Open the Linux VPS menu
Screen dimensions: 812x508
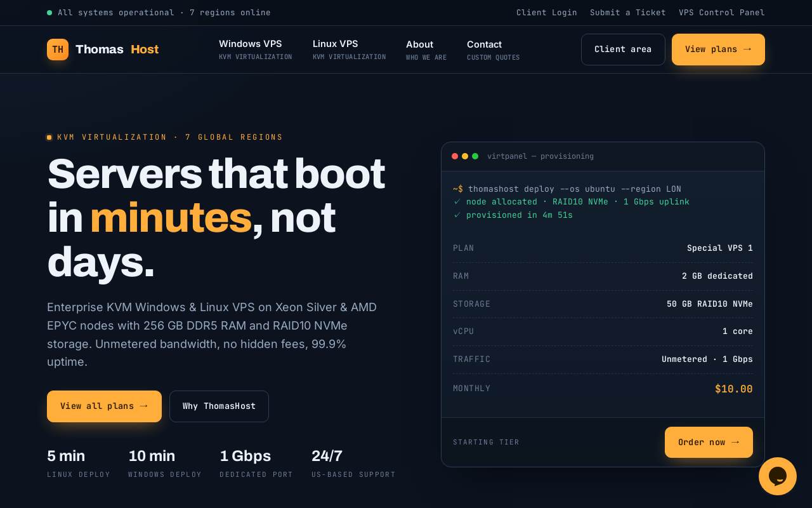(349, 50)
